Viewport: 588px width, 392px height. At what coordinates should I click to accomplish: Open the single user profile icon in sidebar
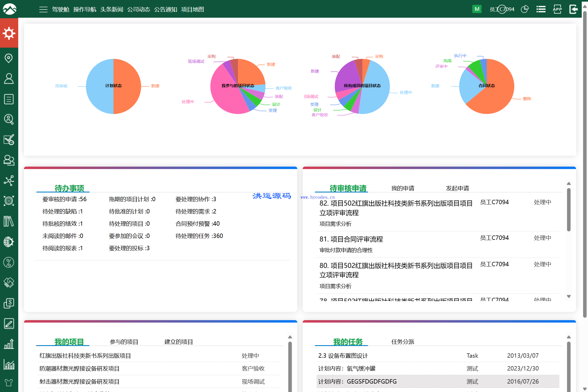pos(9,78)
